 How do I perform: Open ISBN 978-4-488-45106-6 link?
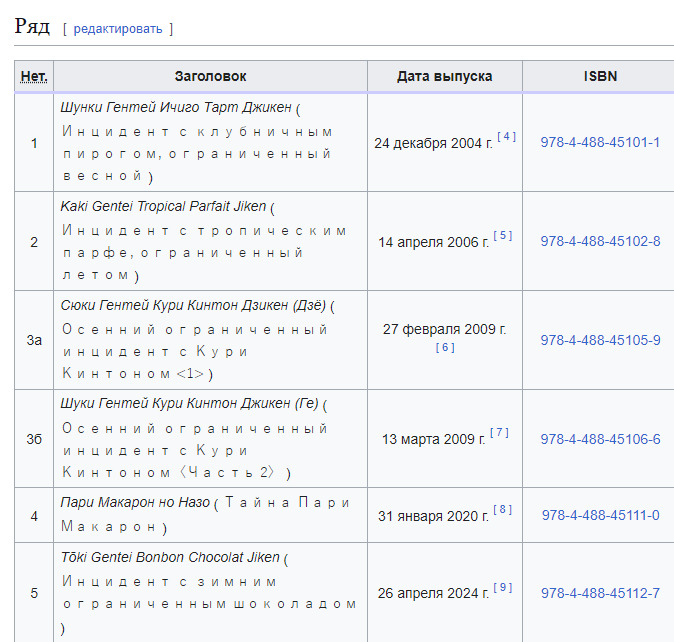pyautogui.click(x=600, y=439)
